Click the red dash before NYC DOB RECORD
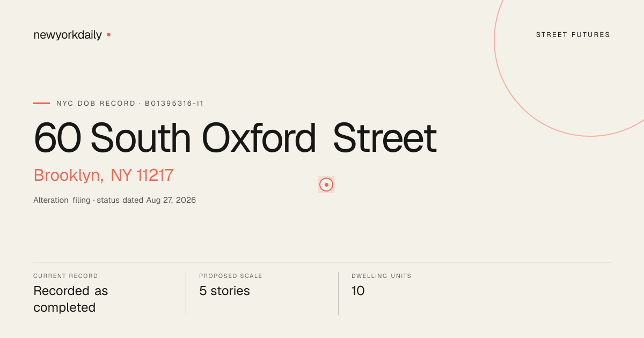The width and height of the screenshot is (644, 338). point(41,103)
